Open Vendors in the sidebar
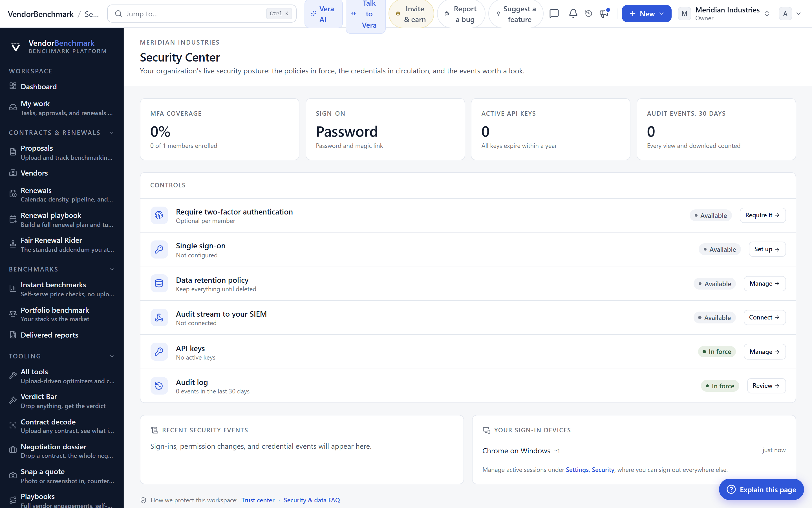This screenshot has width=812, height=508. (x=62, y=173)
